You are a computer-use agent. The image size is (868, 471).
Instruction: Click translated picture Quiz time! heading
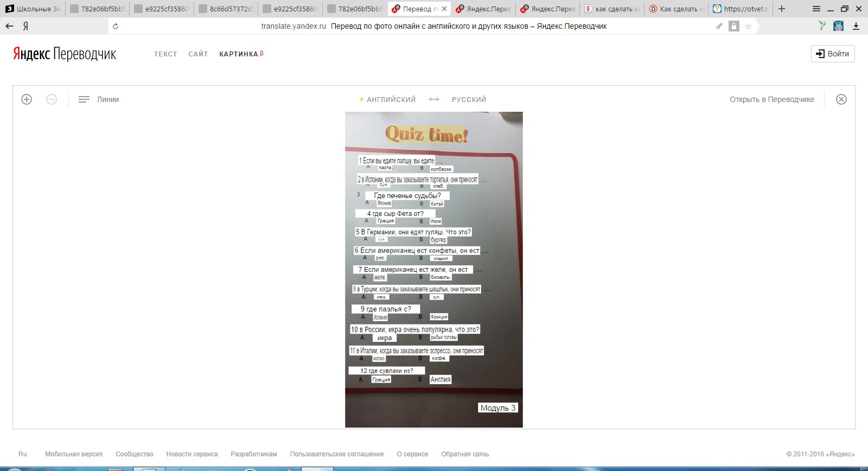click(x=426, y=134)
